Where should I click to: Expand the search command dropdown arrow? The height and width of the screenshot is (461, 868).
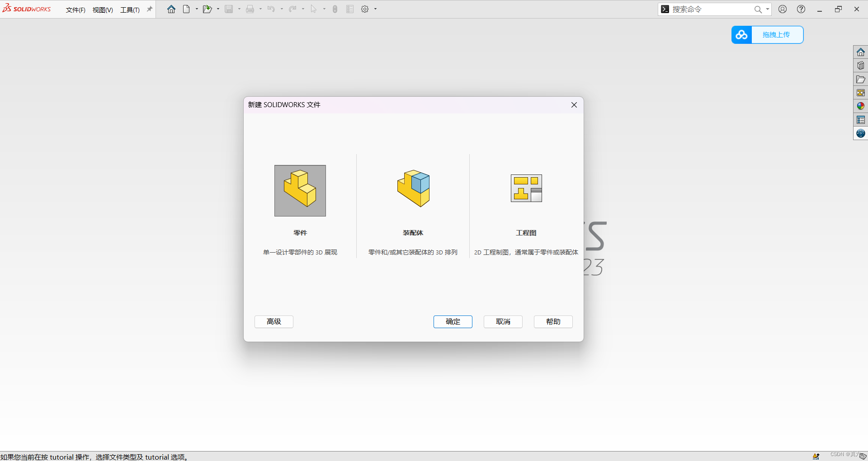[x=767, y=9]
